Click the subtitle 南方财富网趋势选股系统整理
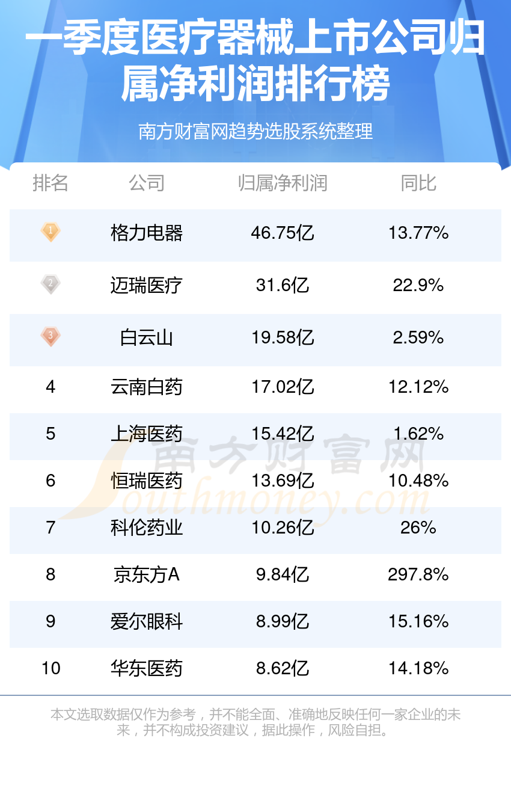The width and height of the screenshot is (511, 812). pyautogui.click(x=255, y=131)
